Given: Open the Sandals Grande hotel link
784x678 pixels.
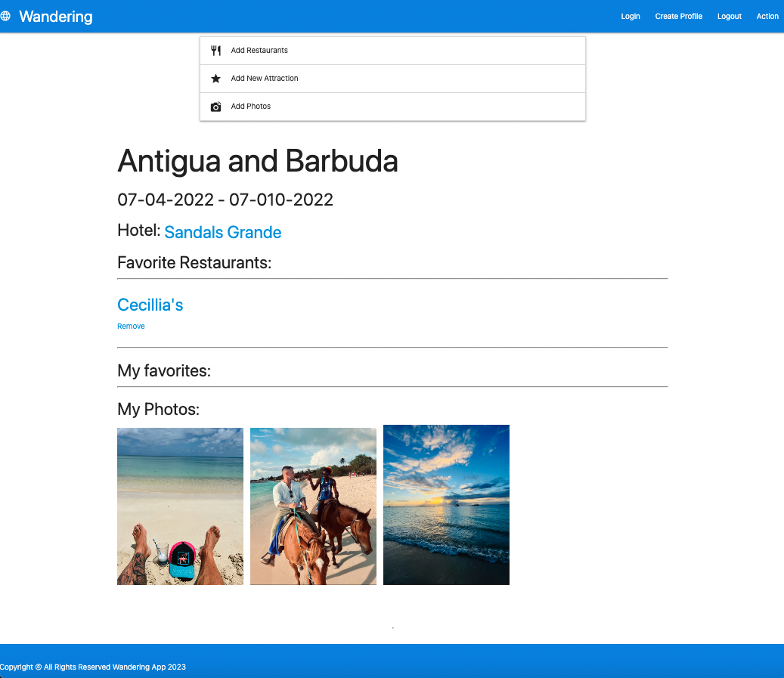Looking at the screenshot, I should (x=222, y=232).
